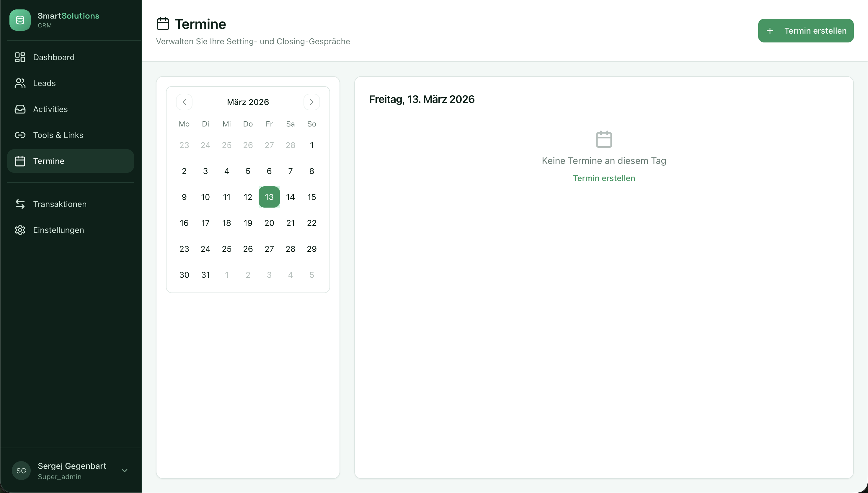Click the SG avatar circle
868x493 pixels.
click(x=21, y=471)
